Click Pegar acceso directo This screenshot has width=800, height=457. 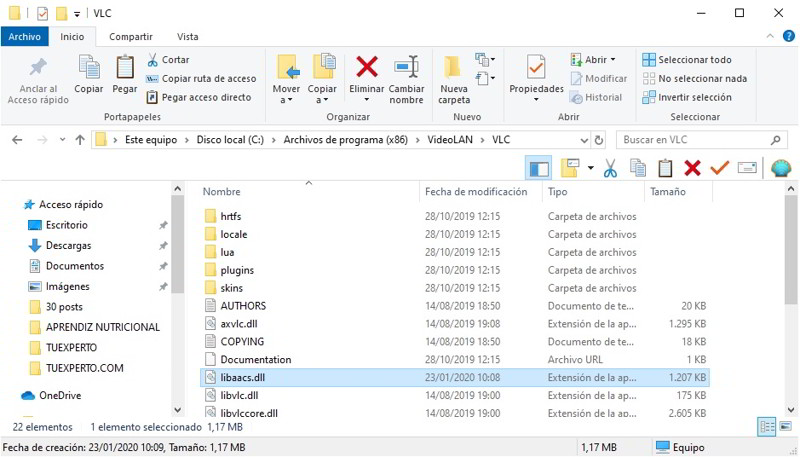(x=198, y=97)
